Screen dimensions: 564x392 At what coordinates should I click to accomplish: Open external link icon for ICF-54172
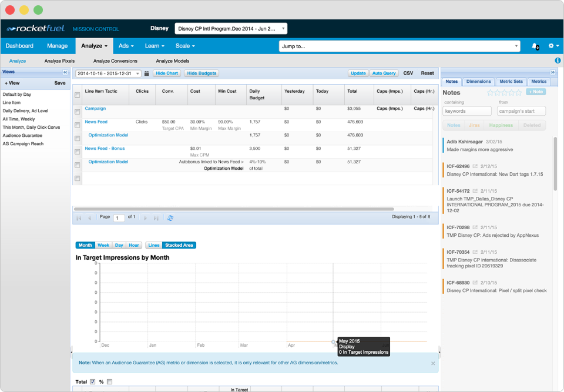click(475, 191)
